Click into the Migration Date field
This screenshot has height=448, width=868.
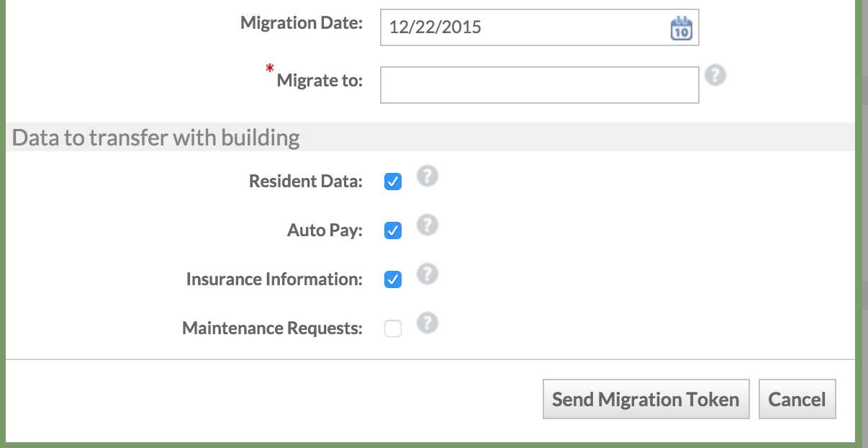click(x=523, y=28)
